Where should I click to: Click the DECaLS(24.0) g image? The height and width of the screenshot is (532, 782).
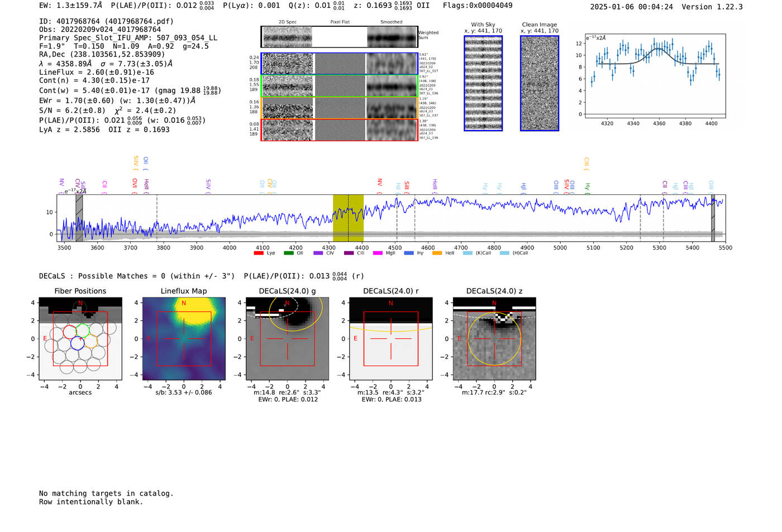tap(288, 339)
